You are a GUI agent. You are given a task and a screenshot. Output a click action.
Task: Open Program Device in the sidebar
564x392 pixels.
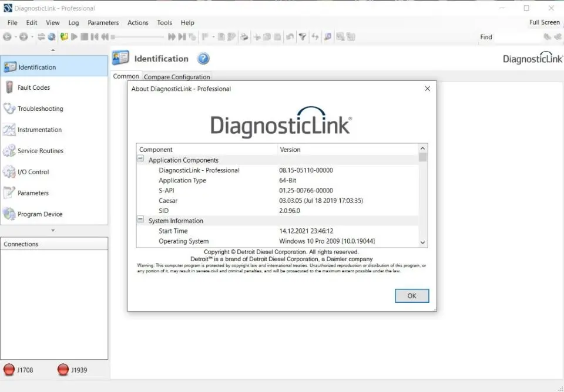click(54, 214)
